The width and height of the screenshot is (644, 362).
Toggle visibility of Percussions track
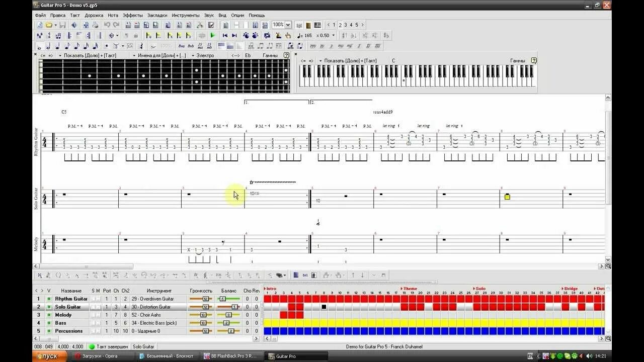[49, 331]
